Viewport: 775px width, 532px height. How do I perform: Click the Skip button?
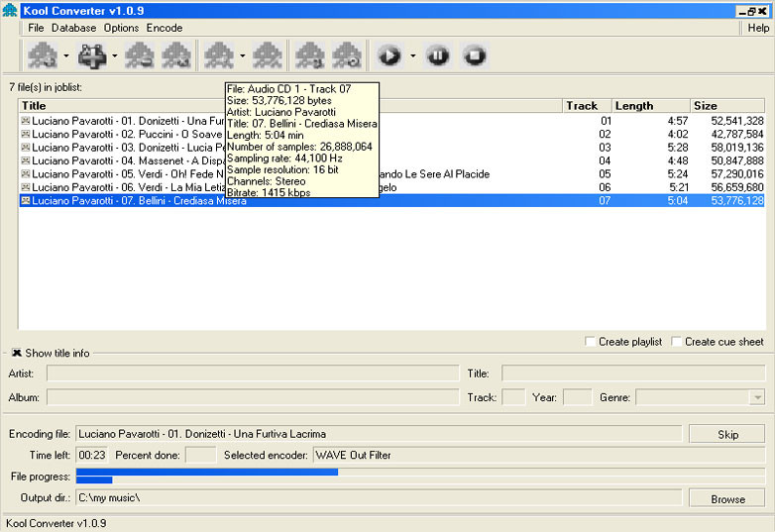727,434
